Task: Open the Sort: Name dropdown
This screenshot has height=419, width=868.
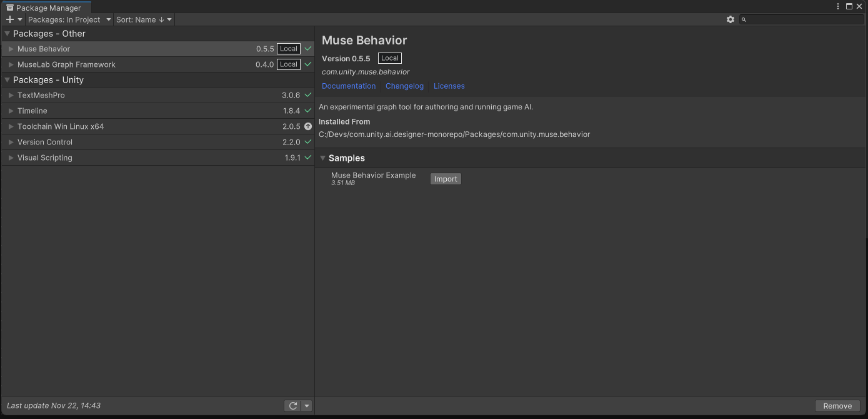Action: coord(144,19)
